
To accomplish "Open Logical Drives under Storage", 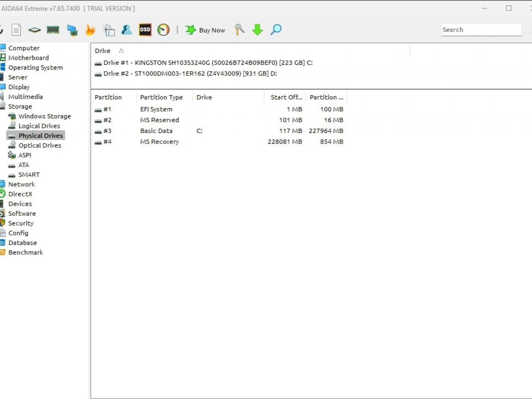I will (39, 126).
